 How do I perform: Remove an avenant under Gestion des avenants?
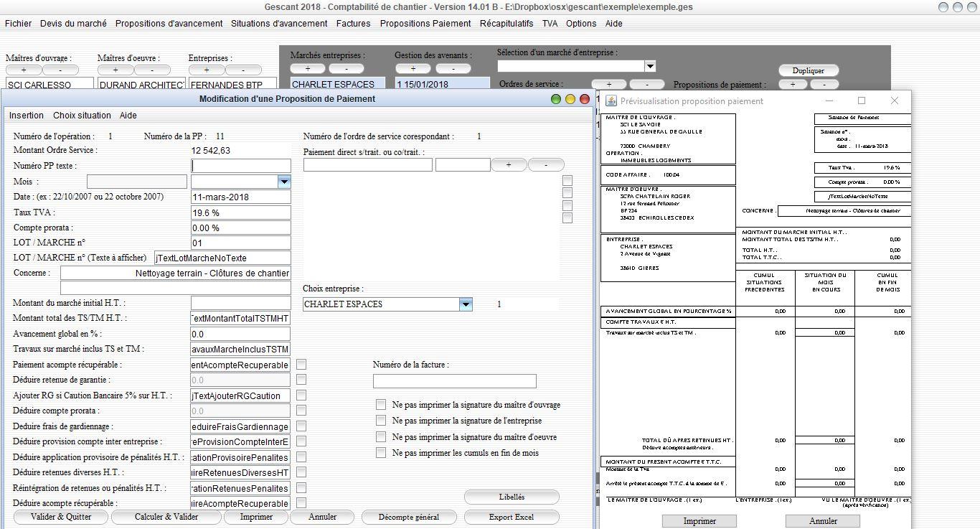[x=452, y=69]
